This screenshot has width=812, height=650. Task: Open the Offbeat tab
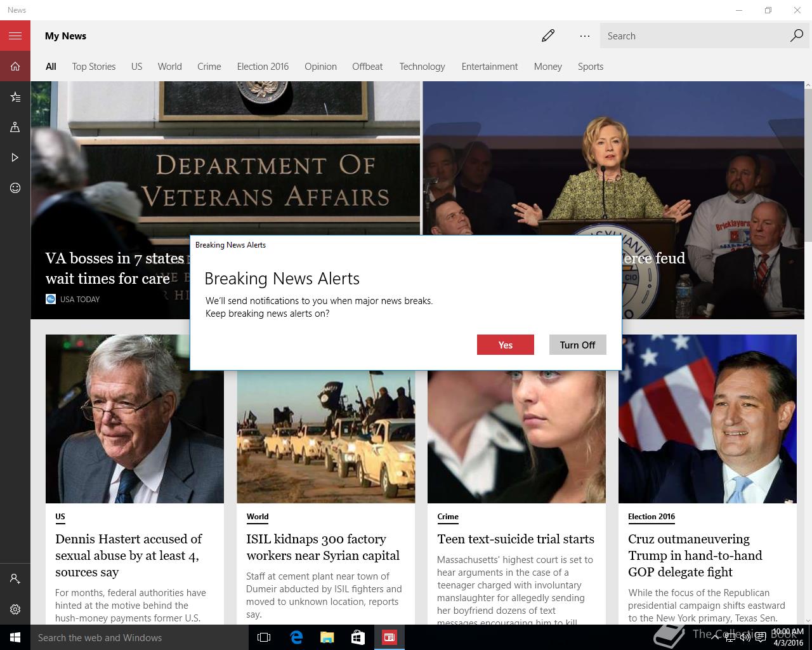coord(367,66)
